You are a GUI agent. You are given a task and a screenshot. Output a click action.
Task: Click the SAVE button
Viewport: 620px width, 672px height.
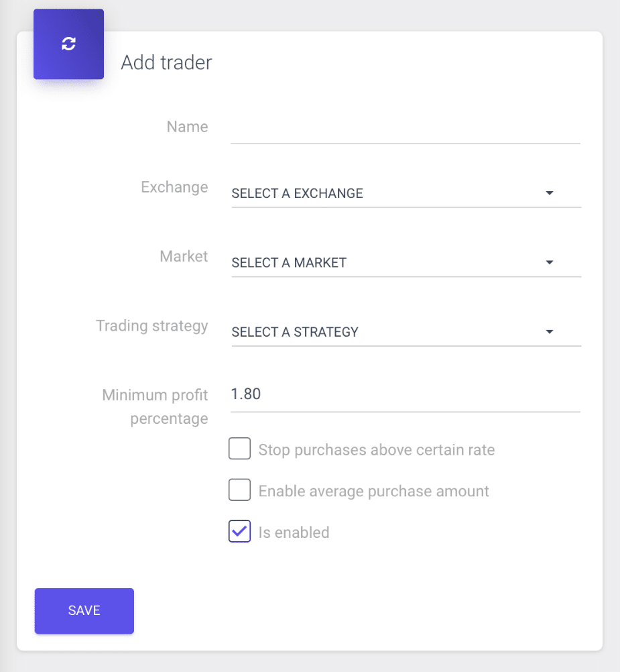pos(83,610)
